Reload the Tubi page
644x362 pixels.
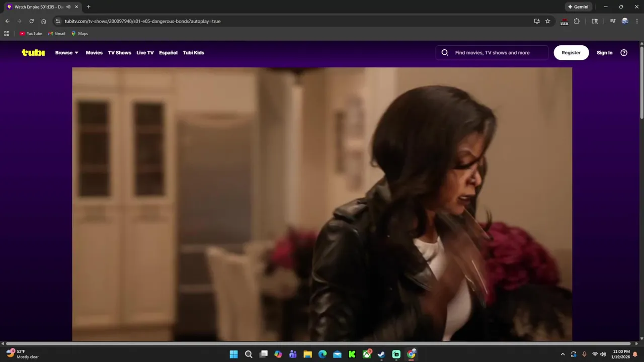click(x=31, y=21)
